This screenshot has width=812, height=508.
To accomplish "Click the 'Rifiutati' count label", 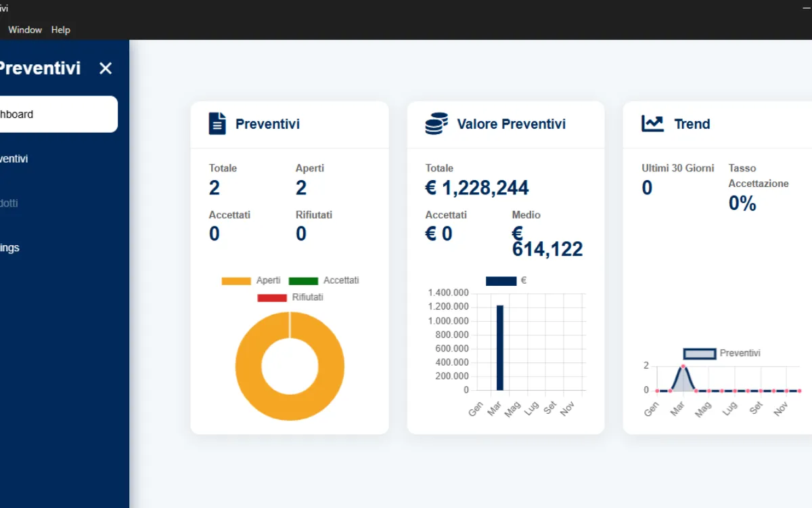I will click(314, 215).
